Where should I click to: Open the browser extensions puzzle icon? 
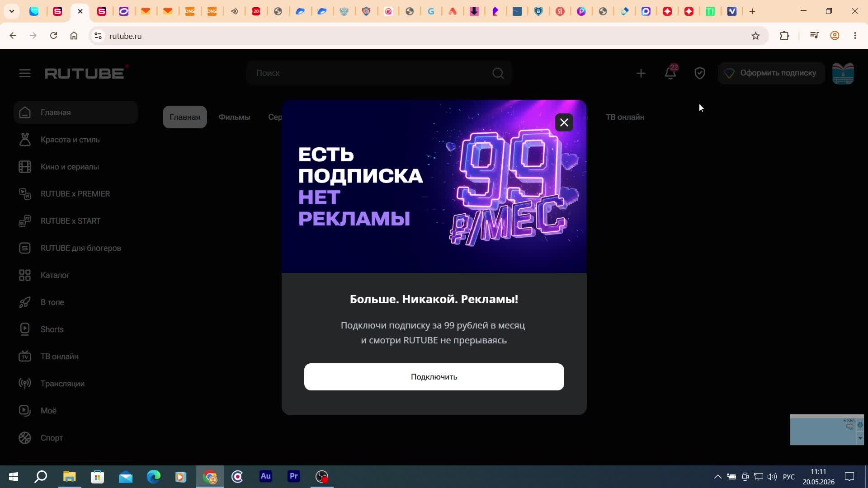click(x=784, y=36)
